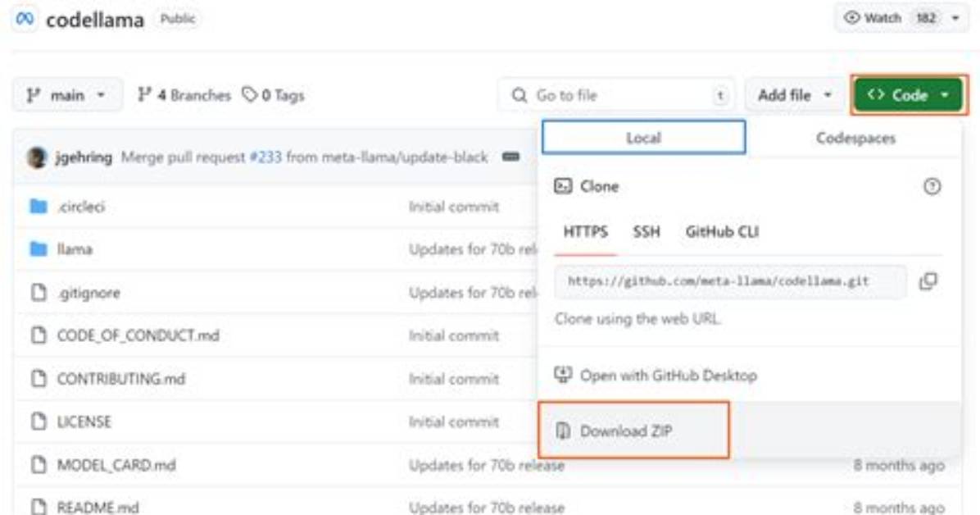Open MODEL_CARD.md Updates for 70b release message
Viewport: 980px width, 515px height.
487,465
